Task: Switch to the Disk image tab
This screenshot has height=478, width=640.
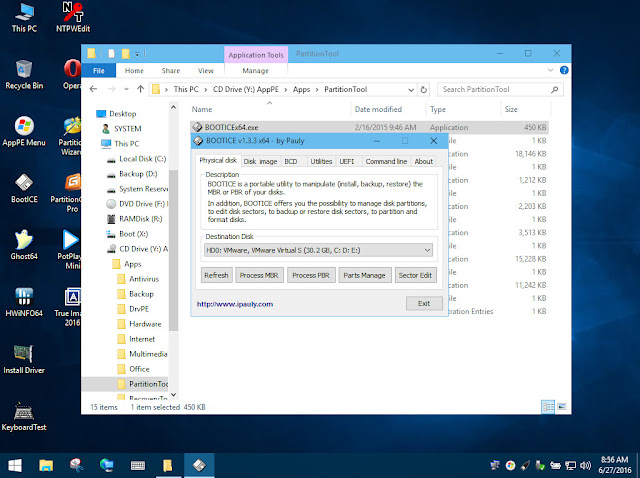Action: tap(260, 162)
